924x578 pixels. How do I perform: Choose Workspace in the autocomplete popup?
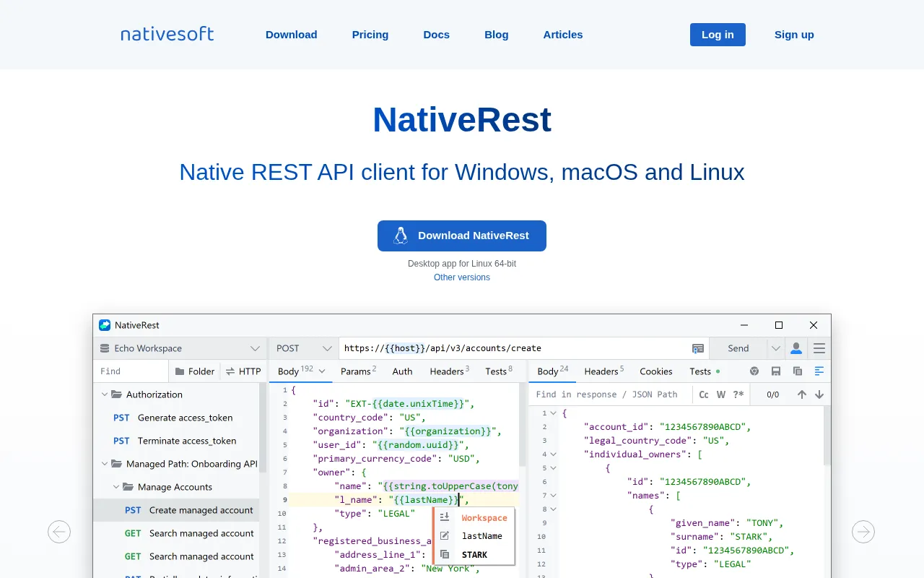tap(474, 518)
